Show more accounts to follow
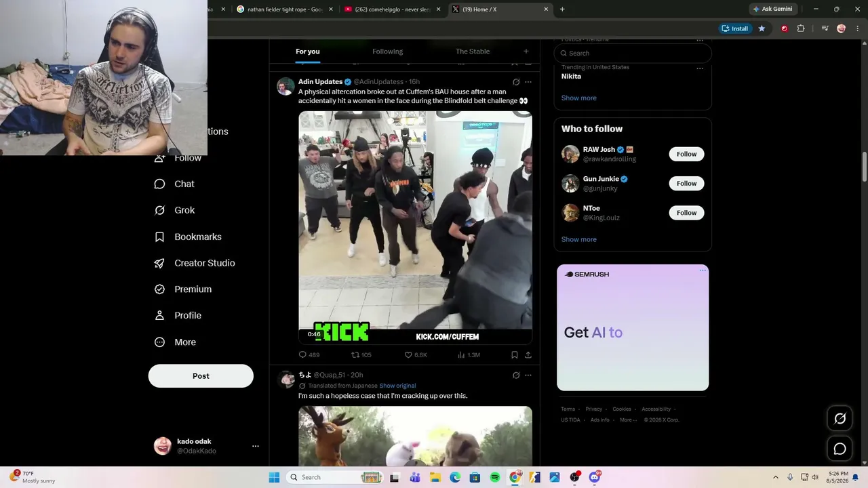 [578, 239]
